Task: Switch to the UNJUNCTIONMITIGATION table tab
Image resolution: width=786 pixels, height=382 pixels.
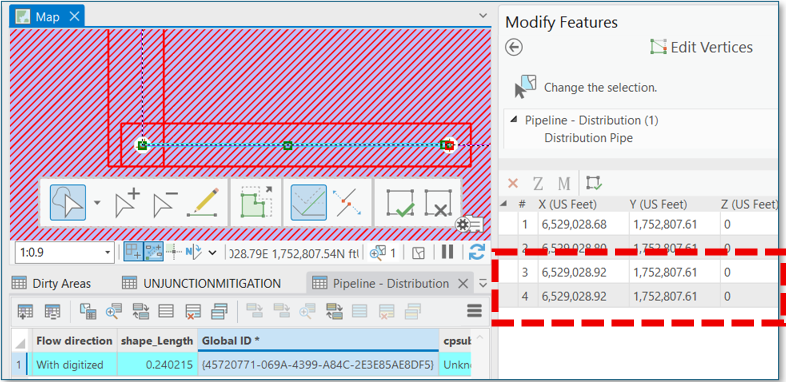Action: click(202, 284)
